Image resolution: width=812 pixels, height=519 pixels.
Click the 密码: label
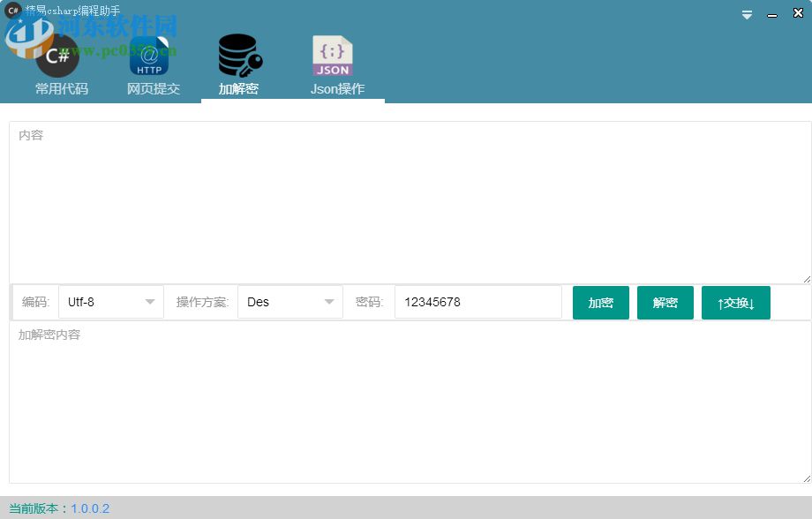(x=369, y=302)
